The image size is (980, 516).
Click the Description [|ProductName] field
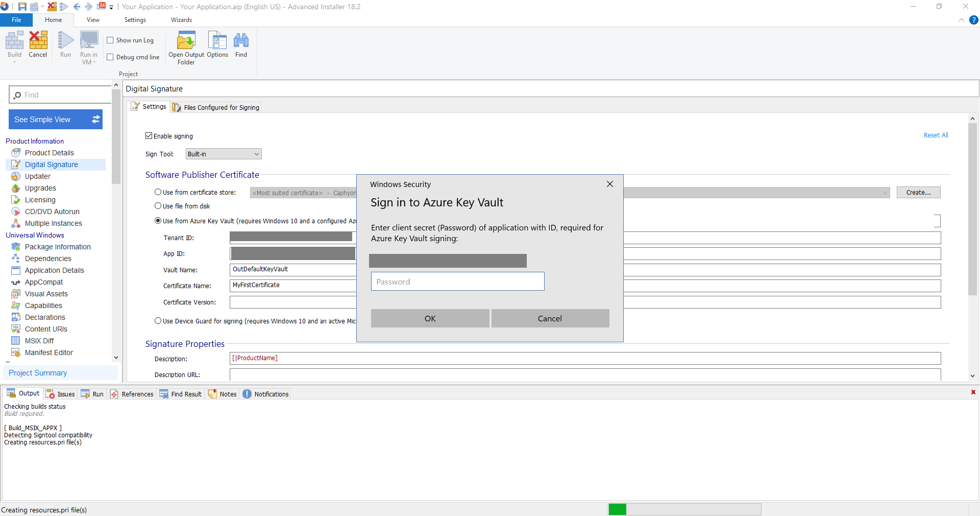tap(585, 358)
